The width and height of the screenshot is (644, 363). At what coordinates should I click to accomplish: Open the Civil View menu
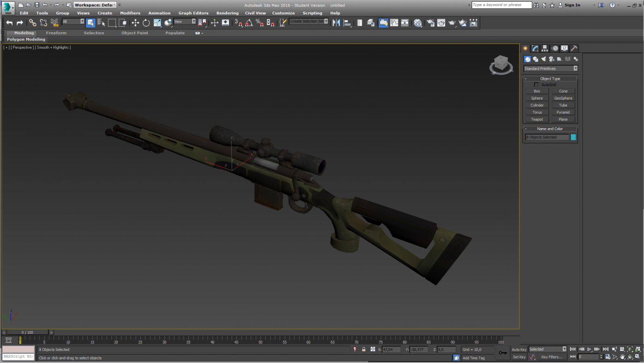[255, 13]
